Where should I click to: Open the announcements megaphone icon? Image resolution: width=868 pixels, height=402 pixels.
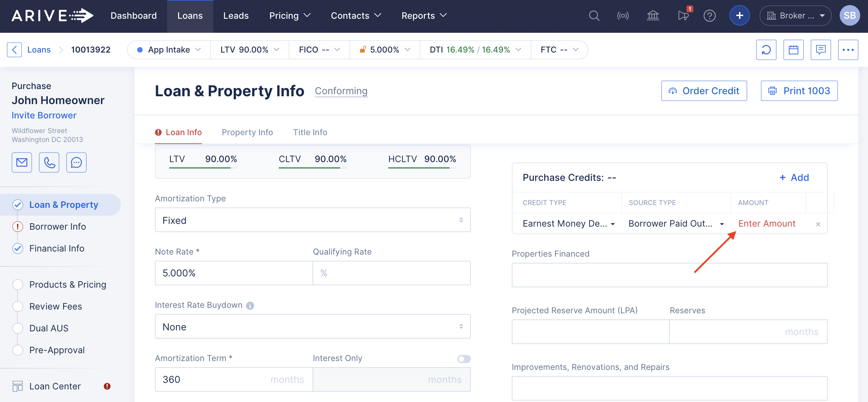(683, 16)
